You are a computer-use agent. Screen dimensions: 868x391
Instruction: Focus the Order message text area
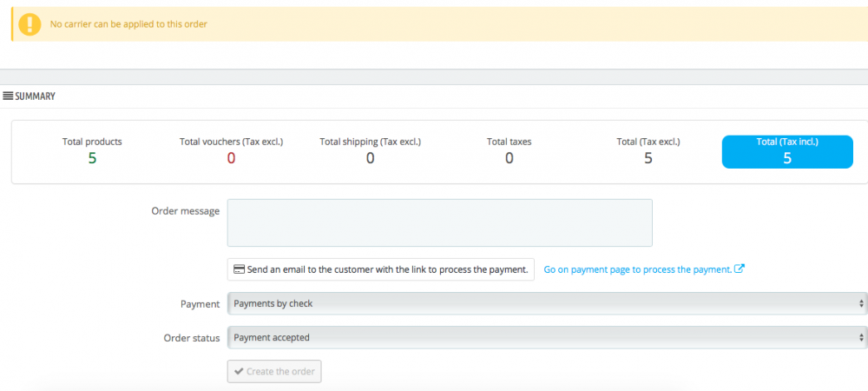coord(439,222)
